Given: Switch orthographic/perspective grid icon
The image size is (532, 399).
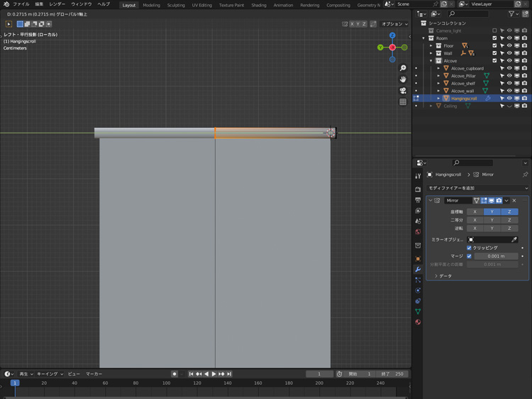Looking at the screenshot, I should point(403,102).
